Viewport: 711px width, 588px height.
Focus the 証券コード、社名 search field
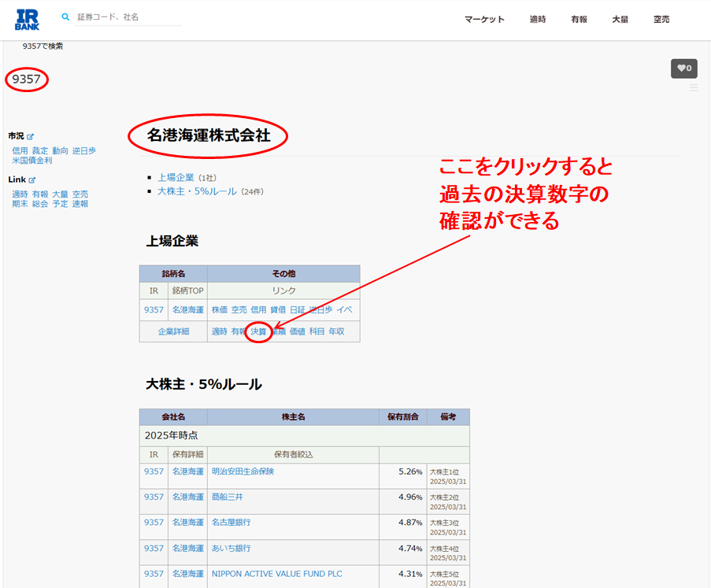tap(128, 17)
